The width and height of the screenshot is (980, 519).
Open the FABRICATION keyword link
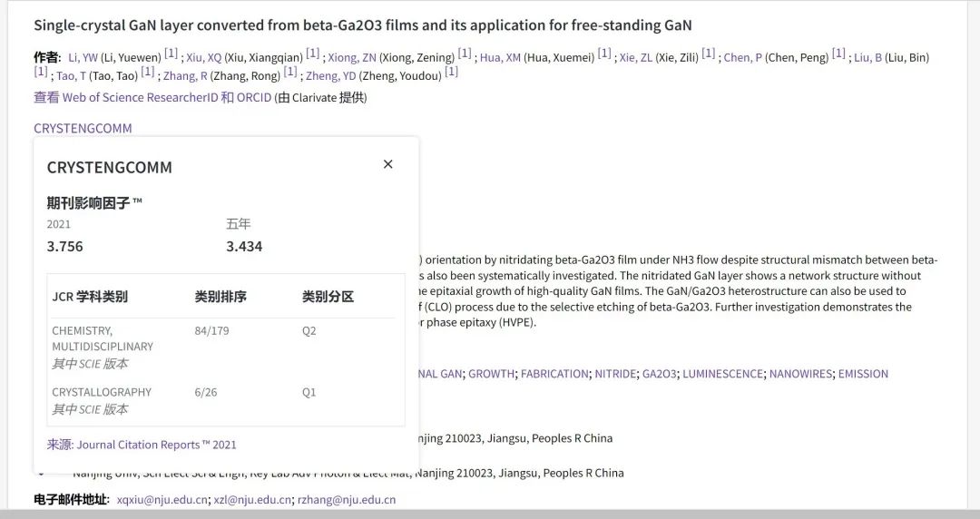tap(554, 374)
